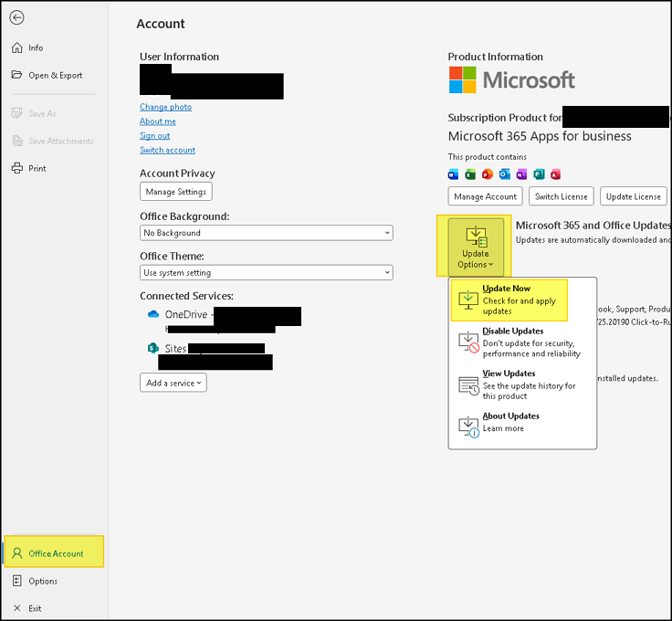672x621 pixels.
Task: Click the OneDrive cloud icon
Action: [x=153, y=314]
